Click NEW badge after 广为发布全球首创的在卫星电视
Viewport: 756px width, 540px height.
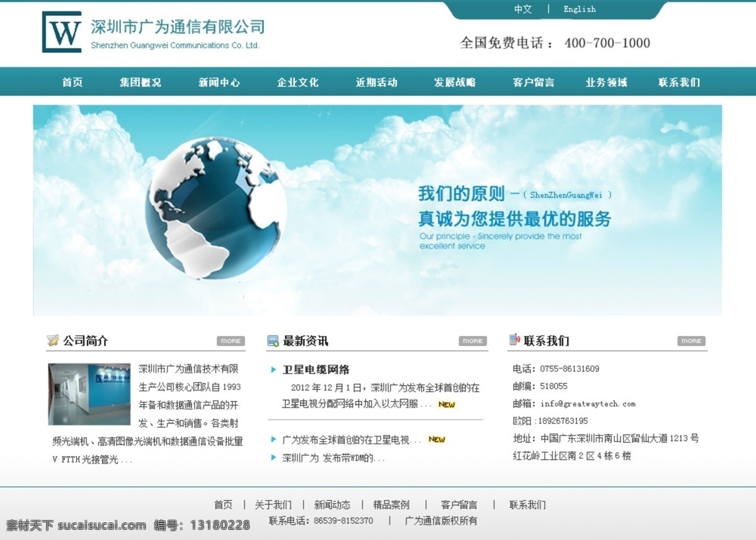pos(437,439)
